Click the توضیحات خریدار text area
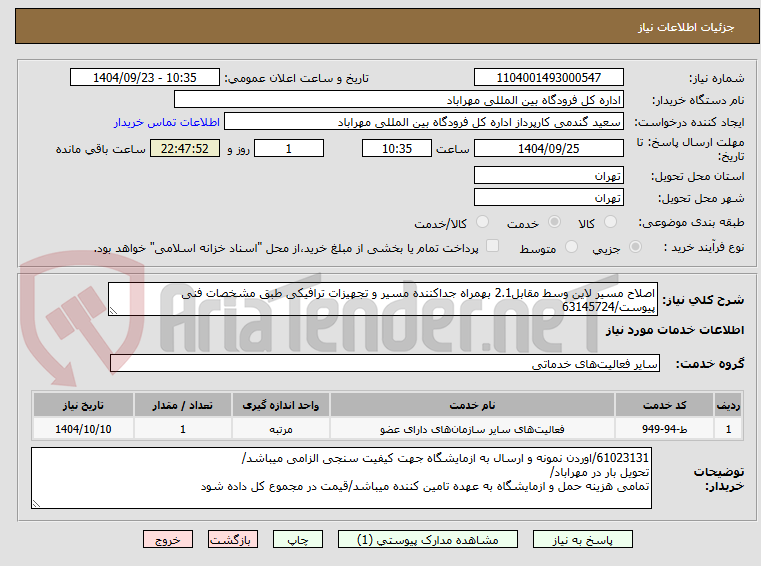Viewport: 761px width, 566px height. (341, 479)
